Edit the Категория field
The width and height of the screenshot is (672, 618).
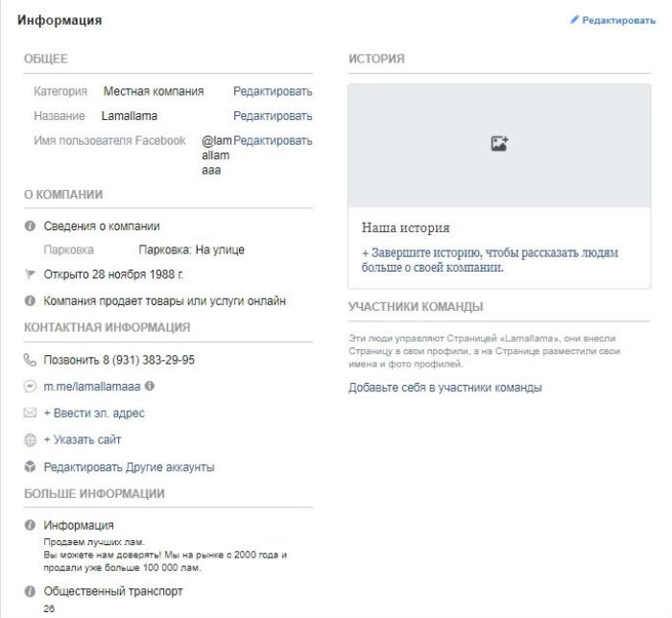click(x=273, y=91)
